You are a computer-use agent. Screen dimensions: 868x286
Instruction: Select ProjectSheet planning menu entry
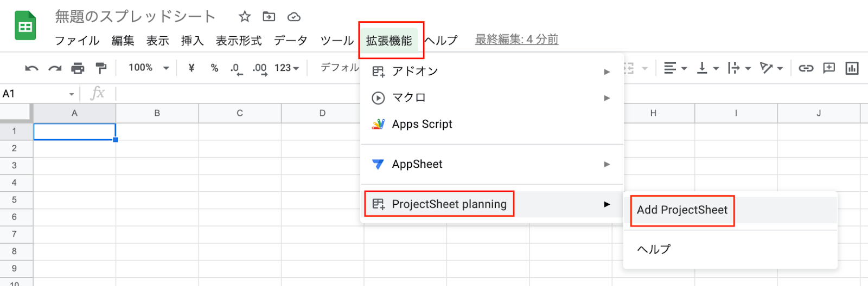tap(492, 204)
